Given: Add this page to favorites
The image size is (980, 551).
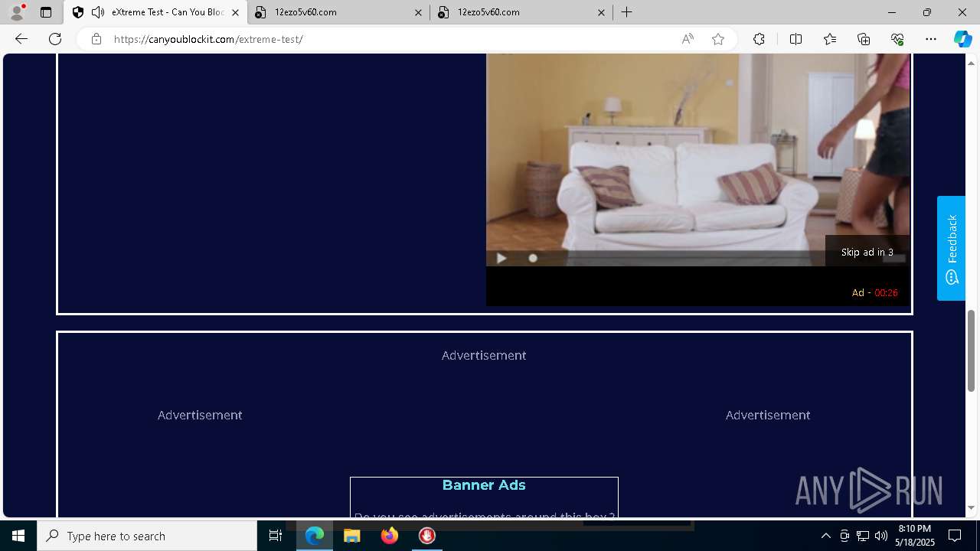Looking at the screenshot, I should click(x=718, y=39).
